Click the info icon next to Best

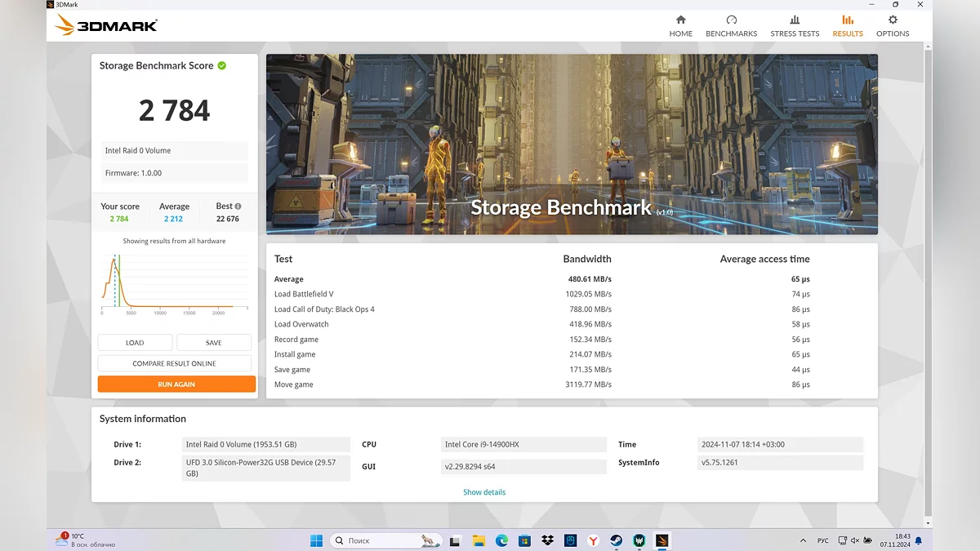pos(238,207)
